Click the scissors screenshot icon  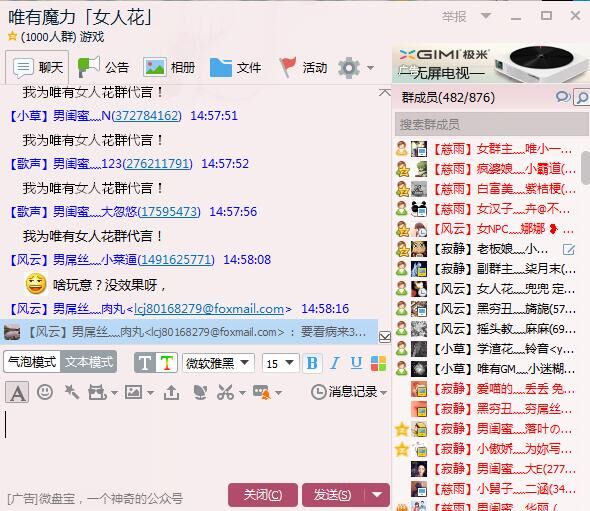(225, 392)
